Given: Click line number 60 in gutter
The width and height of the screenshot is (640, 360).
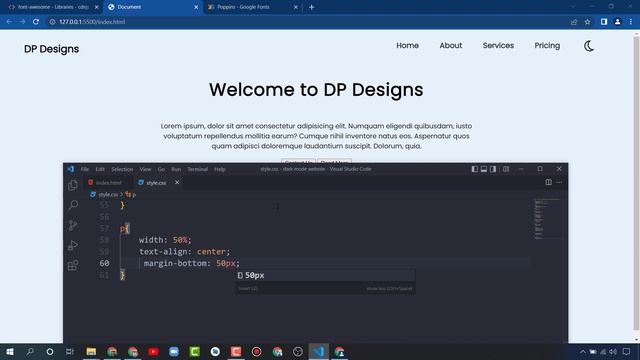Looking at the screenshot, I should [104, 263].
